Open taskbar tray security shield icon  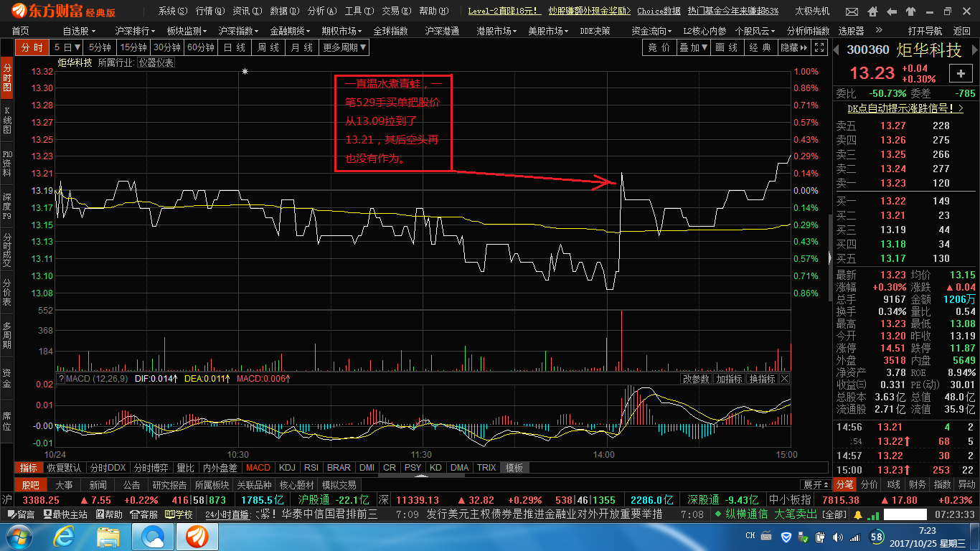point(786,536)
